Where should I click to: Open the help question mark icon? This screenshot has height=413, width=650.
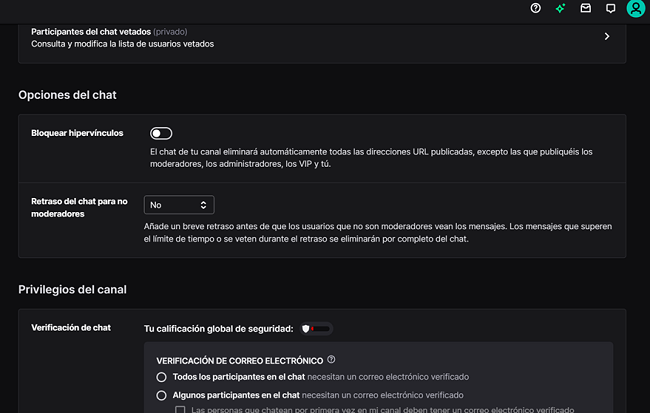[x=536, y=8]
